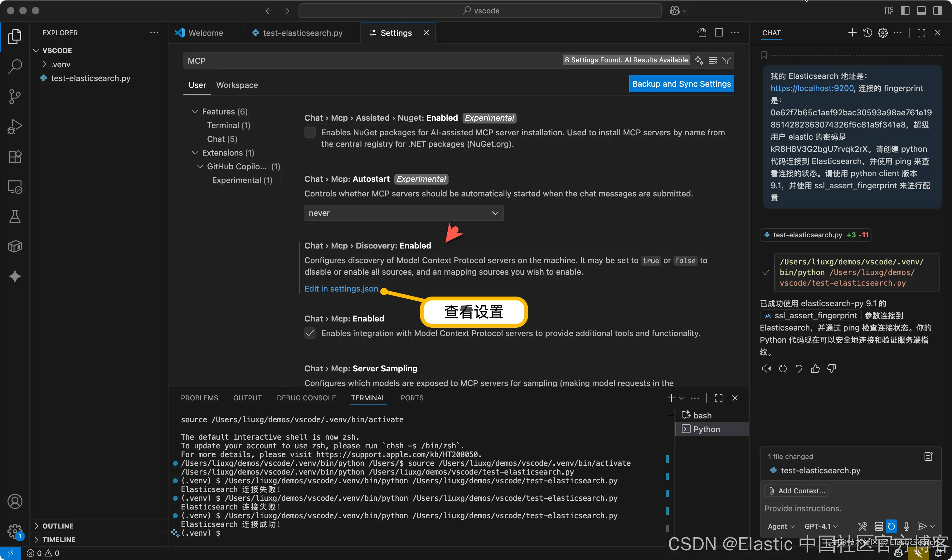This screenshot has width=952, height=560.
Task: Toggle bottom panel visibility
Action: (x=921, y=11)
